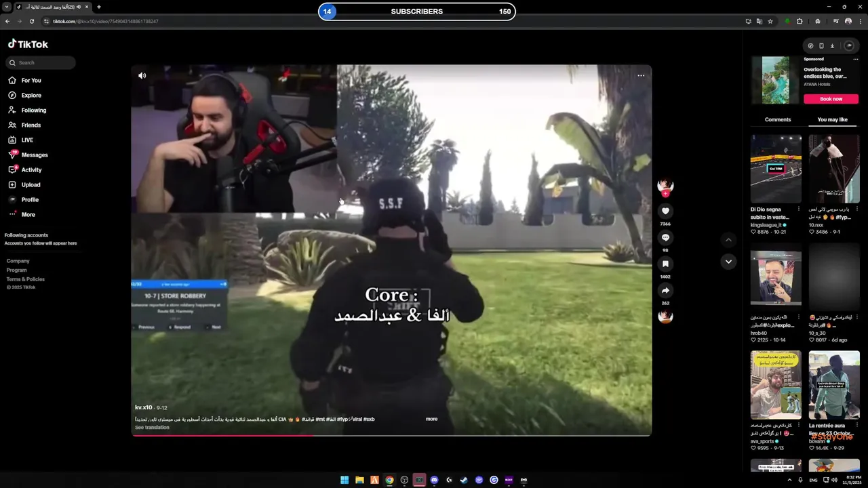Image resolution: width=868 pixels, height=488 pixels.
Task: Open the video's three-dot options menu
Action: tap(641, 75)
